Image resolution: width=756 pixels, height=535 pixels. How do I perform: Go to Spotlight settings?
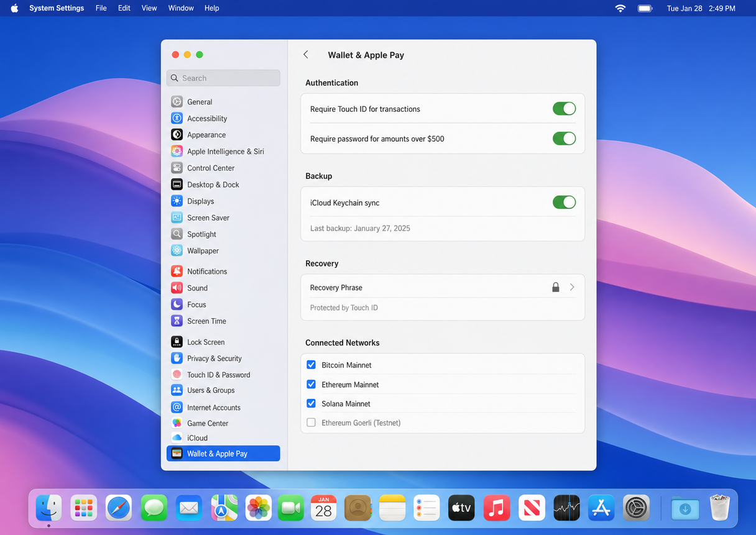pyautogui.click(x=223, y=234)
